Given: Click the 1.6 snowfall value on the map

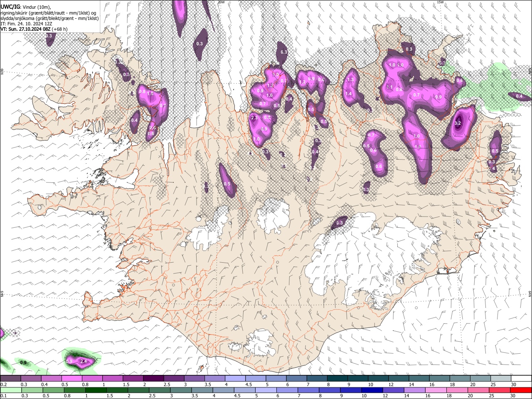Looking at the screenshot, I should pyautogui.click(x=269, y=96).
